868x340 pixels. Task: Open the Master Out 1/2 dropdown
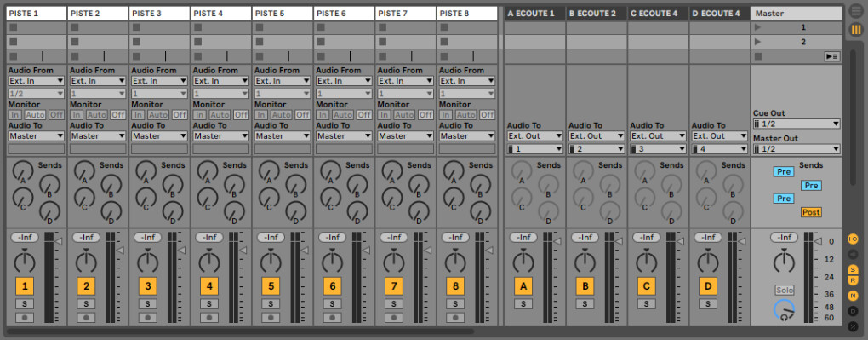click(797, 149)
